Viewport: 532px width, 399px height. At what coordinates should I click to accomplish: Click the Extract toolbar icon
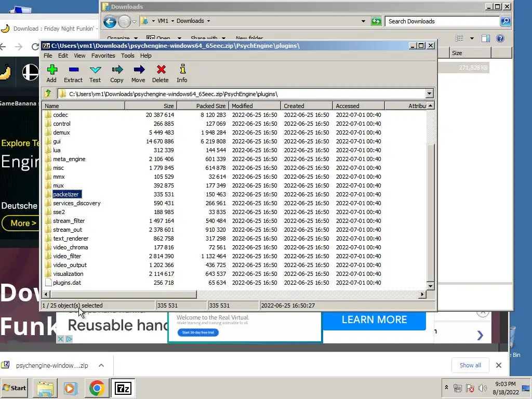coord(74,70)
